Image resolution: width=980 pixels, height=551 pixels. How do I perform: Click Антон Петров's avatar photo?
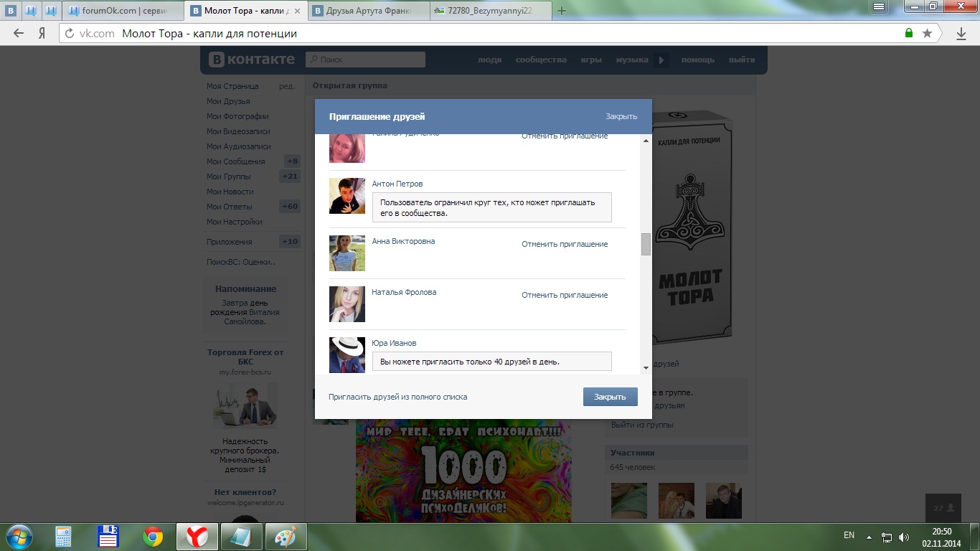click(x=347, y=196)
